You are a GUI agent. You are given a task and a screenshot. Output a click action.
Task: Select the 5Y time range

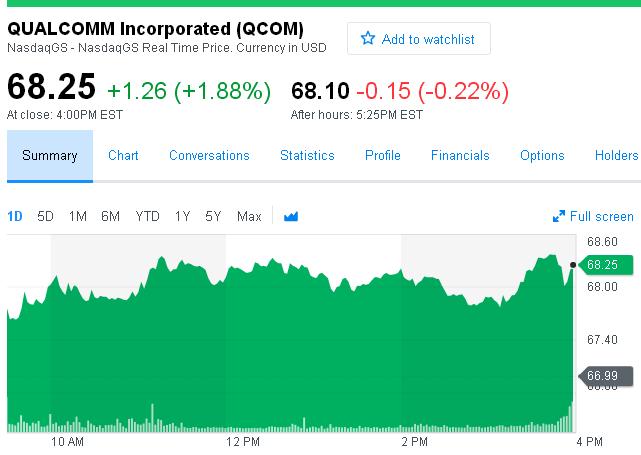213,216
